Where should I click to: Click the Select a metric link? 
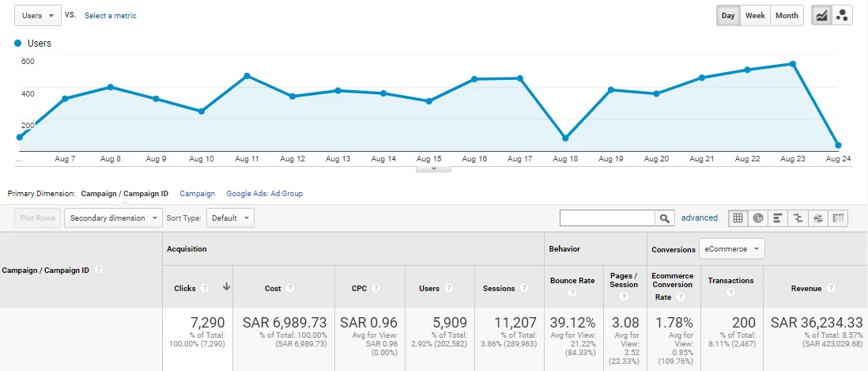(x=110, y=16)
